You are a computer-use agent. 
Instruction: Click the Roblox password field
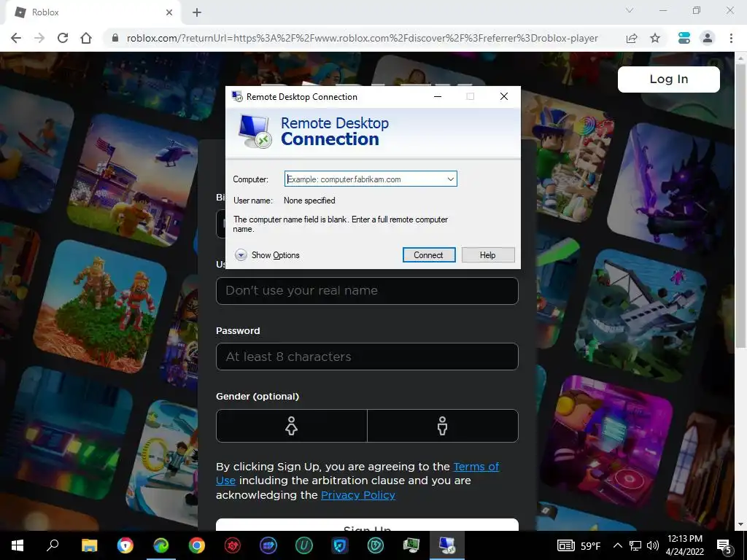pos(367,357)
